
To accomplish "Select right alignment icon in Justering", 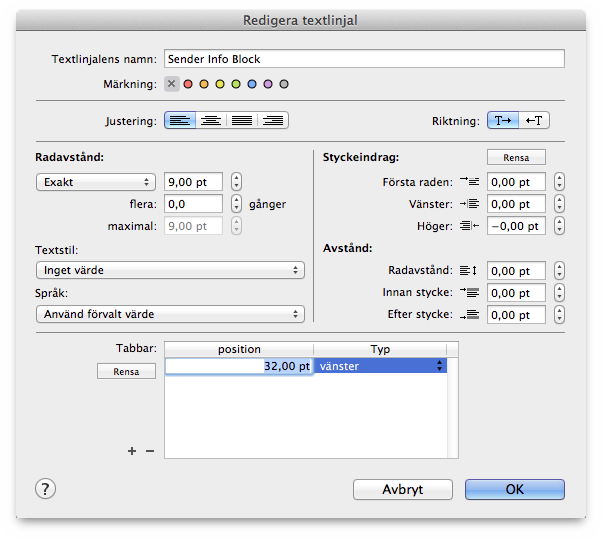I will point(273,121).
